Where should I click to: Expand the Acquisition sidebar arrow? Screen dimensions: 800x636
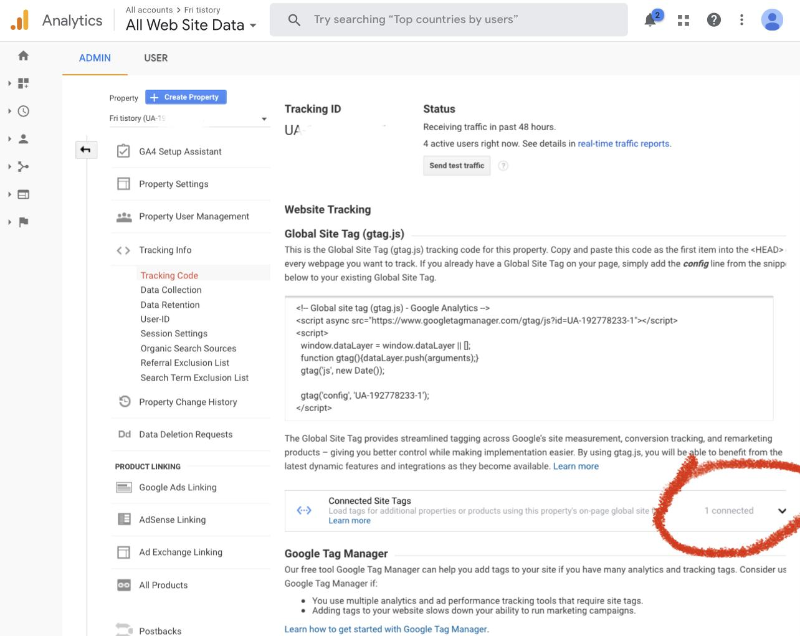click(x=9, y=166)
